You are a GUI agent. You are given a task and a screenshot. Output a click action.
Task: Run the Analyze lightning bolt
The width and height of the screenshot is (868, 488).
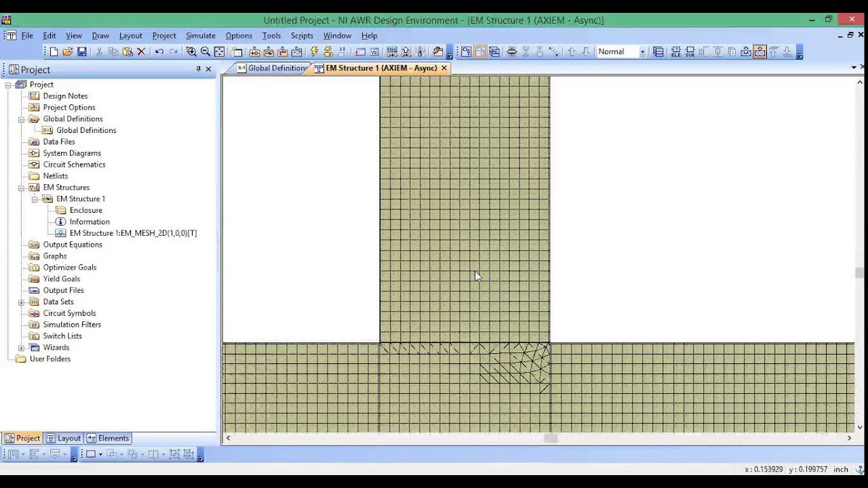pyautogui.click(x=314, y=52)
